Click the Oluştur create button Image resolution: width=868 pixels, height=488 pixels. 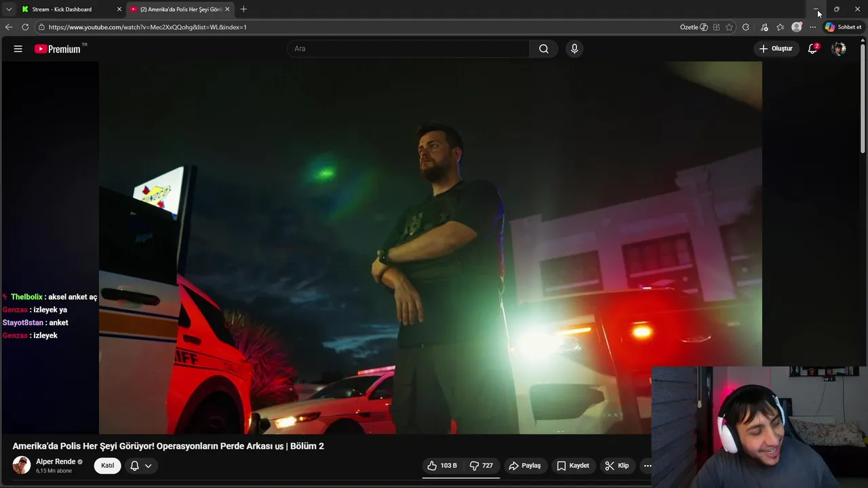[x=776, y=49]
